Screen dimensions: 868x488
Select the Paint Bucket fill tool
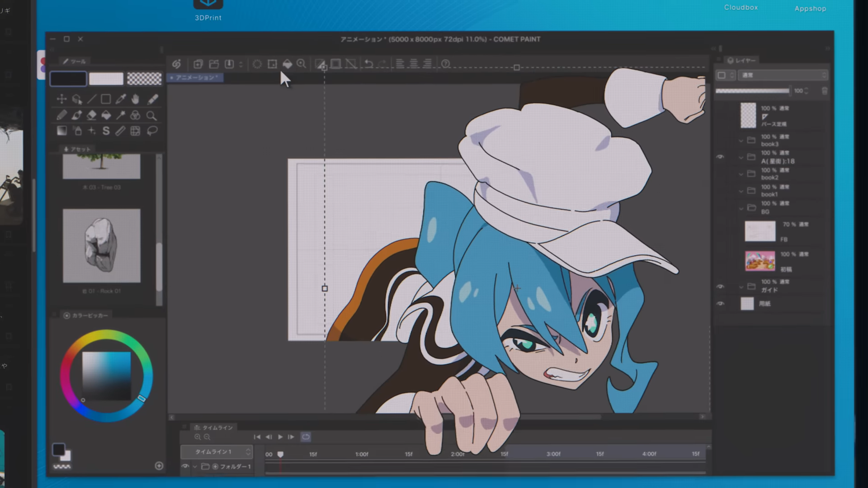click(106, 115)
